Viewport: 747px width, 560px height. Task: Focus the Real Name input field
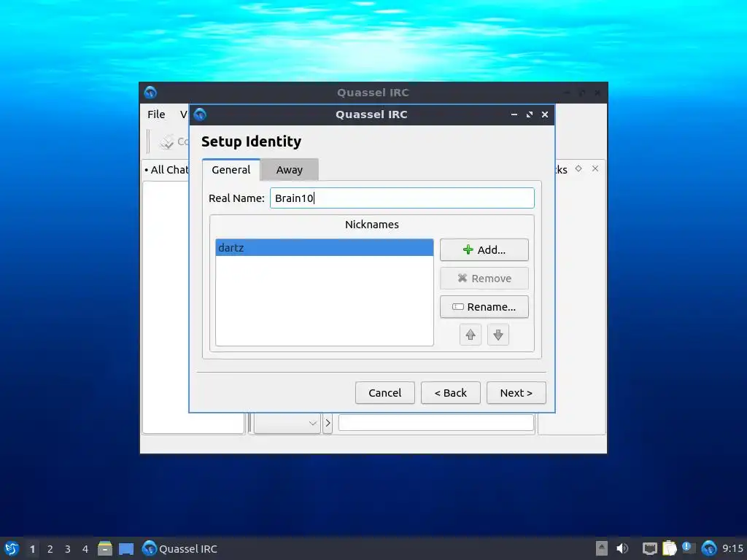click(x=402, y=198)
